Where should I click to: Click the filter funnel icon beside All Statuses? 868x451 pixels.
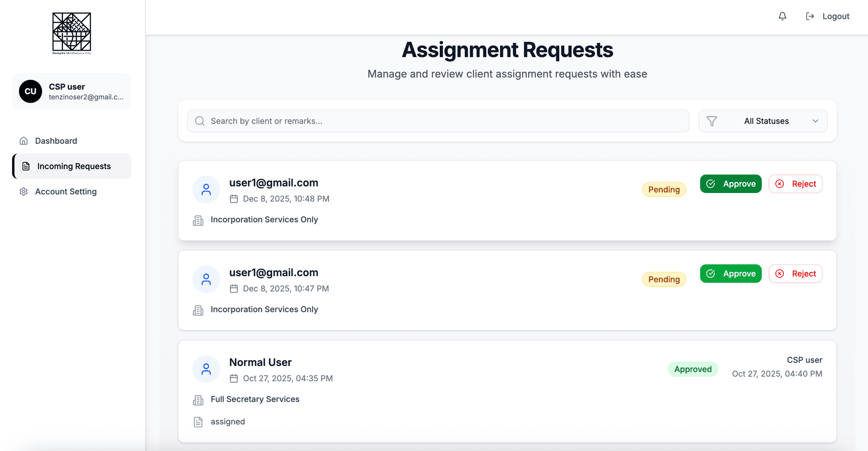click(712, 121)
